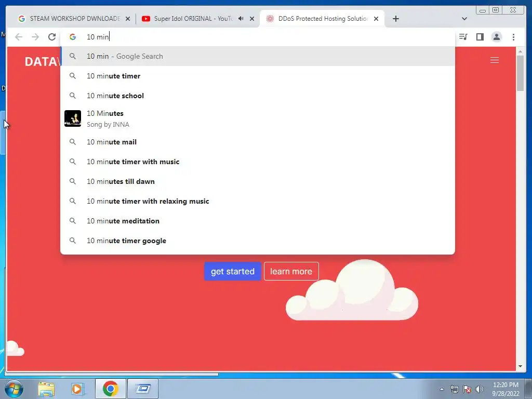The image size is (532, 399).
Task: Select '10 minute timer with relaxing music'
Action: pyautogui.click(x=258, y=201)
